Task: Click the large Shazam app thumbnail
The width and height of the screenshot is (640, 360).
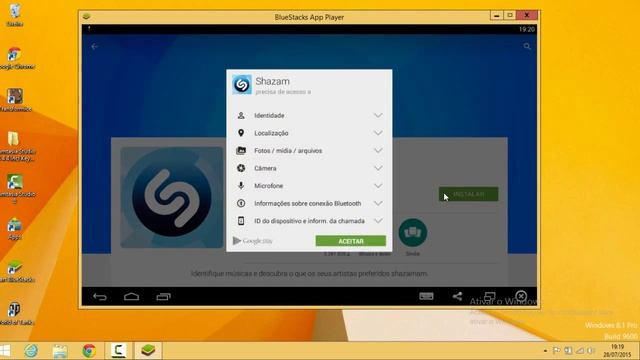Action: click(172, 197)
